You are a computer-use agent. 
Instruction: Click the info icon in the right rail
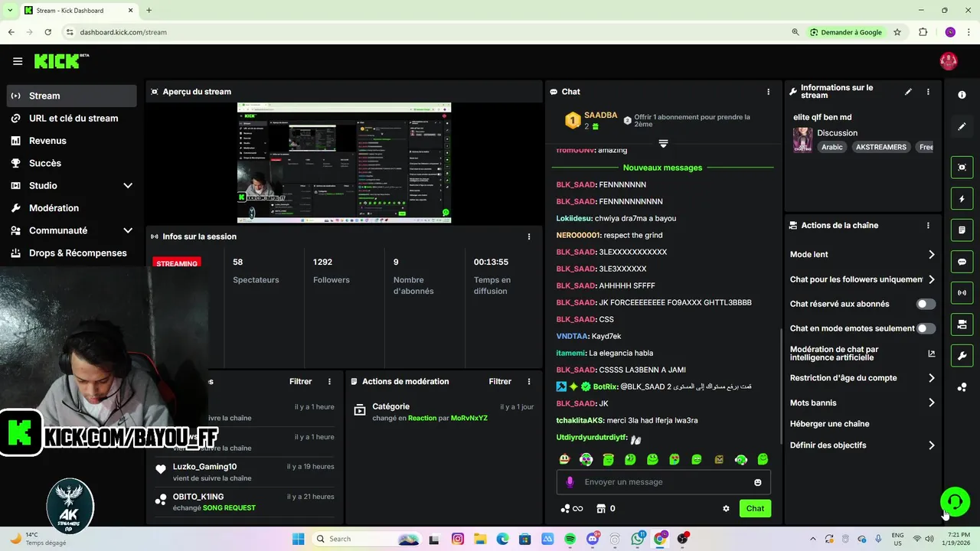tap(962, 94)
